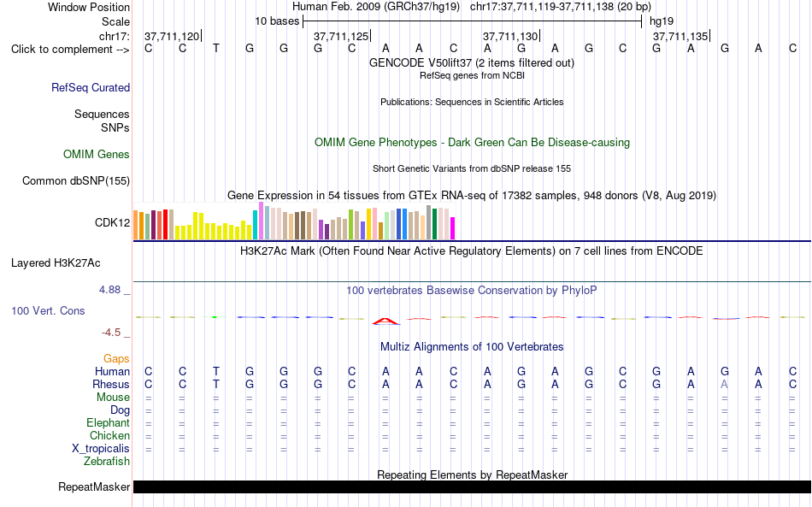Select the Human species label

(x=112, y=371)
